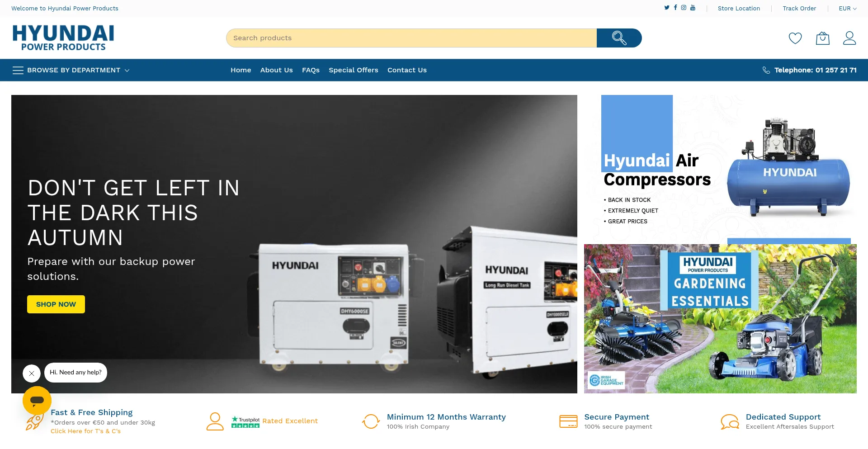Viewport: 868px width, 449px height.
Task: Open the Contact Us page
Action: [407, 70]
